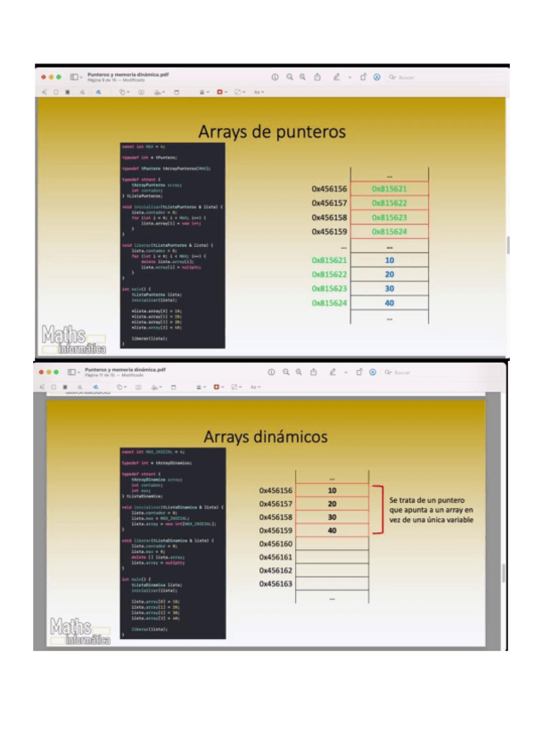Select text selection tool in Arrays dinámicos window
Viewport: 534px width, 756px height.
click(x=41, y=387)
